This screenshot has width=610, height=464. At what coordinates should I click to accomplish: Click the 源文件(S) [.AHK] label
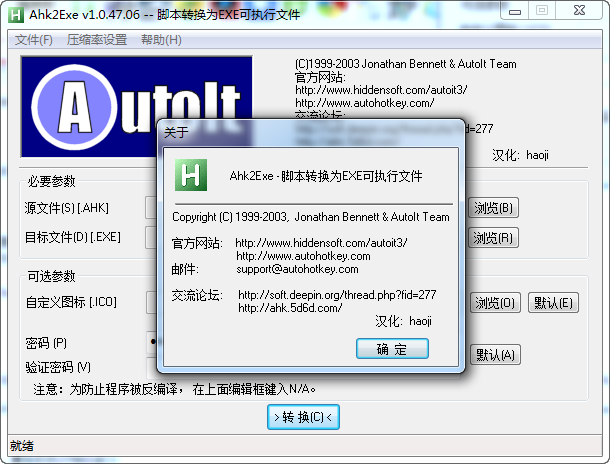pyautogui.click(x=67, y=208)
